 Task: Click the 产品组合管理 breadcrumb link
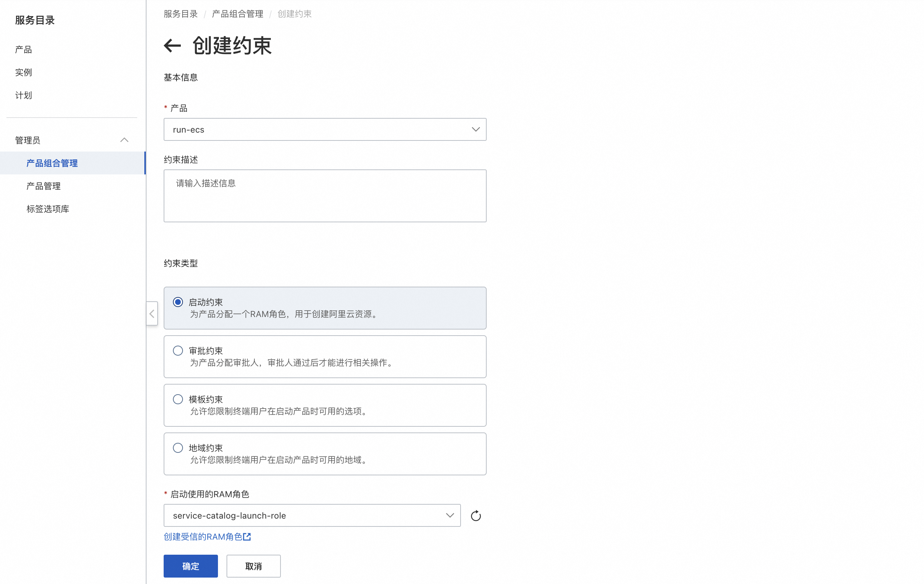tap(237, 14)
